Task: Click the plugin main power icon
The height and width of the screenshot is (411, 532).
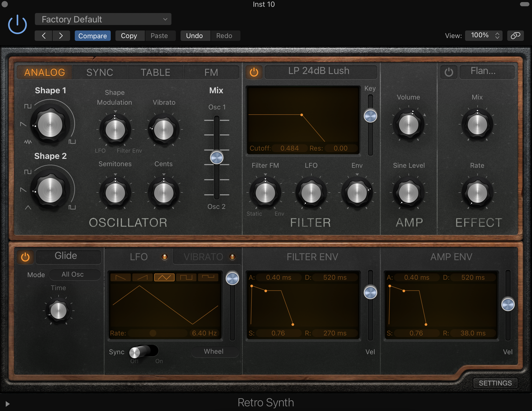Action: [17, 25]
